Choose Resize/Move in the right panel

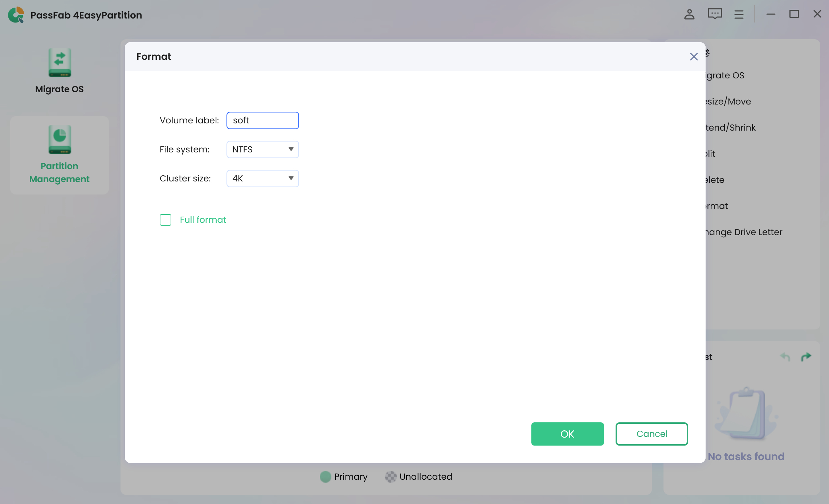pos(728,102)
